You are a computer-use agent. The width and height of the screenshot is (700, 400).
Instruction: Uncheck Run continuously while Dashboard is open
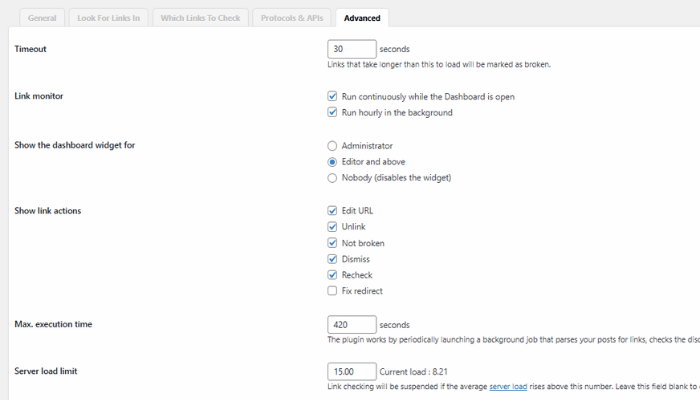(x=332, y=96)
